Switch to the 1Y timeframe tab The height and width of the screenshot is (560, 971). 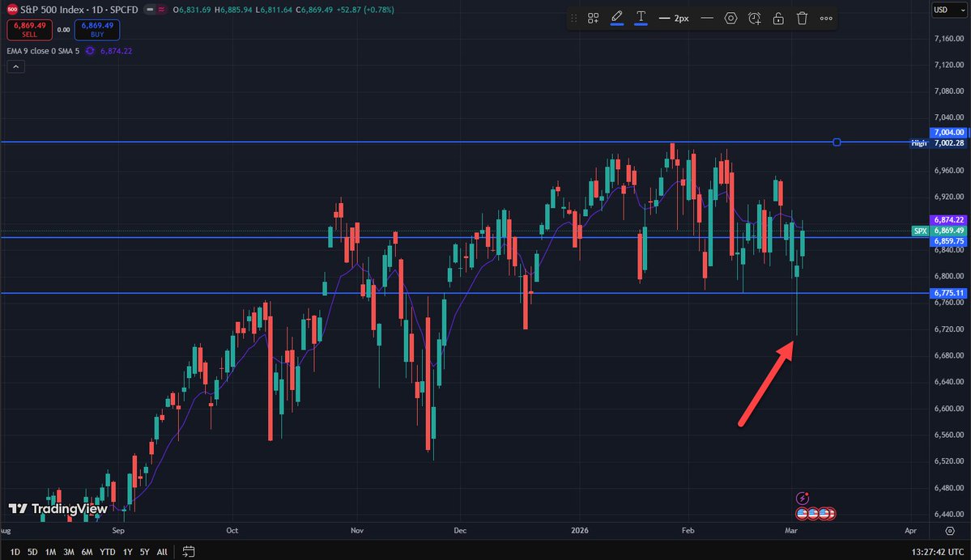[127, 551]
